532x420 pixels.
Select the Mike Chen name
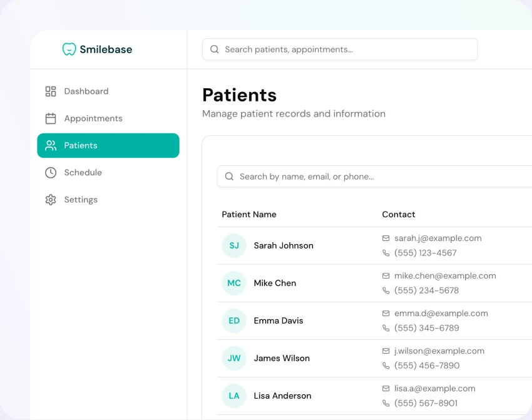[275, 284]
